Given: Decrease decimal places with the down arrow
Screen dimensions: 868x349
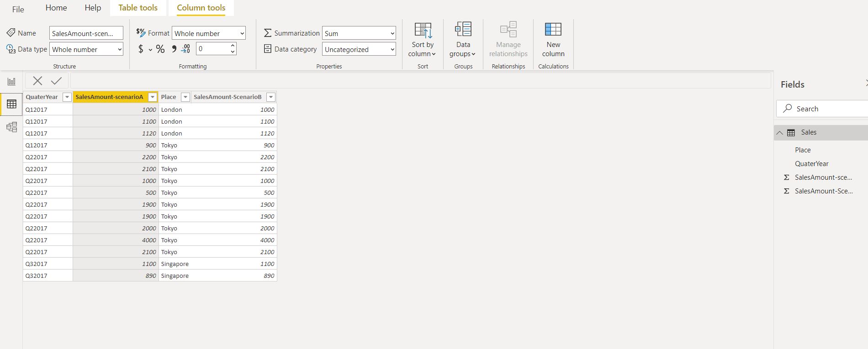Looking at the screenshot, I should (233, 52).
